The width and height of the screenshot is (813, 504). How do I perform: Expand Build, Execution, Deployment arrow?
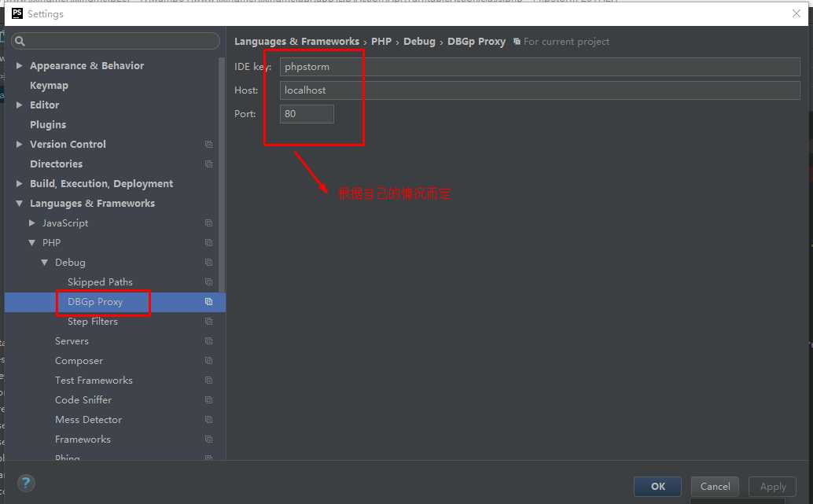pyautogui.click(x=19, y=183)
